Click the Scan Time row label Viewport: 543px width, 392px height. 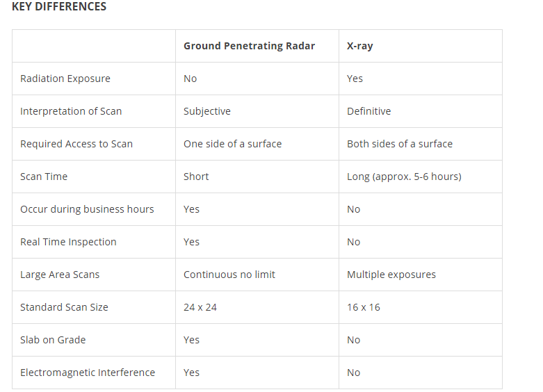click(44, 177)
